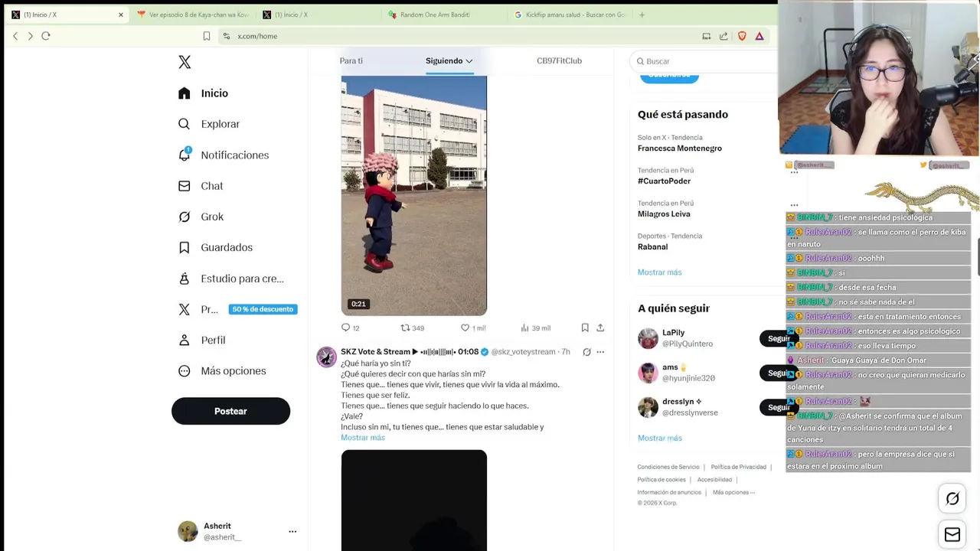Screen dimensions: 980x551
Task: Click the Postear button
Action: tap(230, 411)
